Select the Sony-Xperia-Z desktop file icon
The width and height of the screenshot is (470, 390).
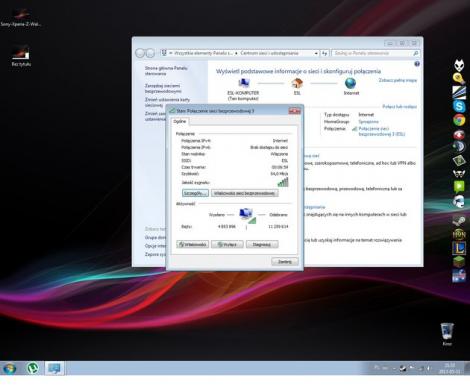(21, 17)
